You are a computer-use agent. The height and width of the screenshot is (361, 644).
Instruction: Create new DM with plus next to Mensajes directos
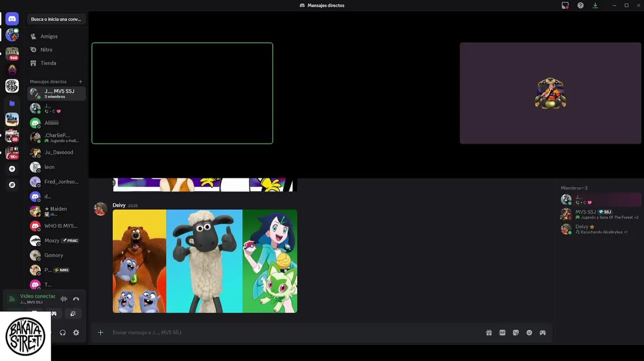[80, 82]
